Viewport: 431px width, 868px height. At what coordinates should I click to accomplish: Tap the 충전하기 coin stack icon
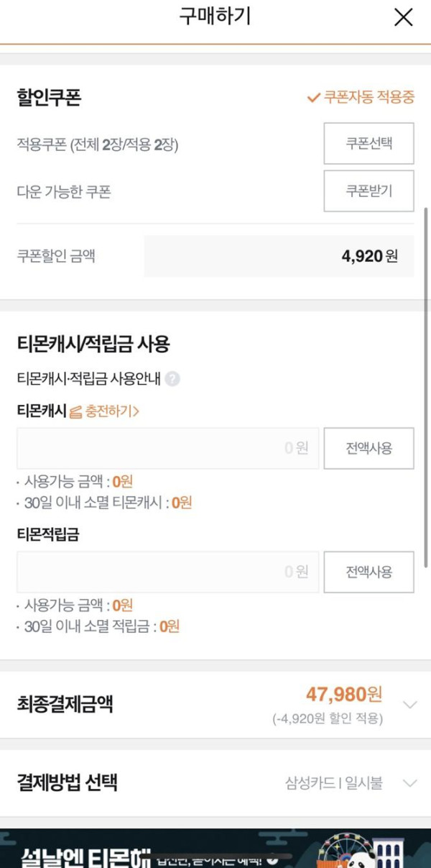coord(75,412)
